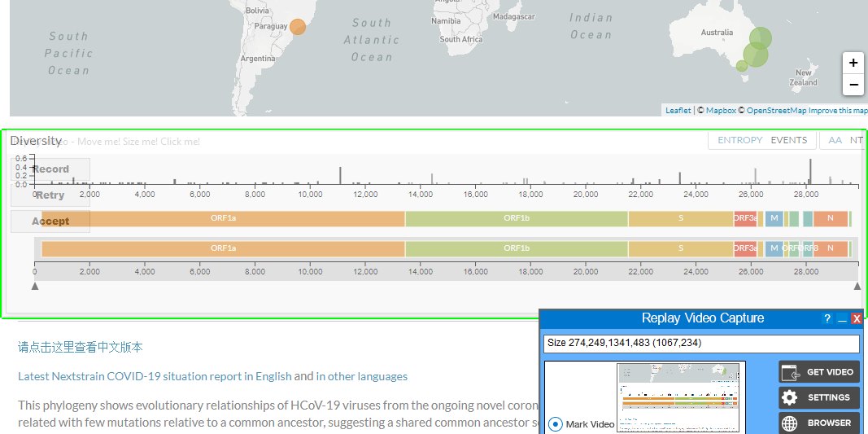The height and width of the screenshot is (434, 868).
Task: Click the large green circle over Australia
Action: pos(757,55)
